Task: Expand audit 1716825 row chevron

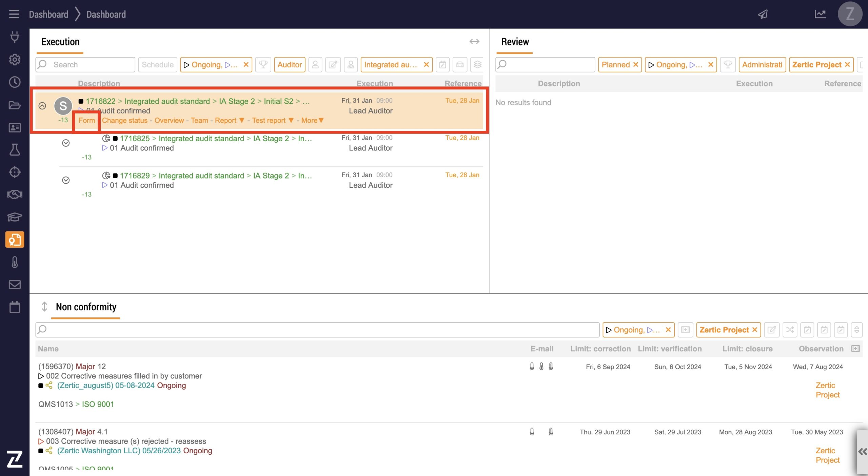Action: (66, 143)
